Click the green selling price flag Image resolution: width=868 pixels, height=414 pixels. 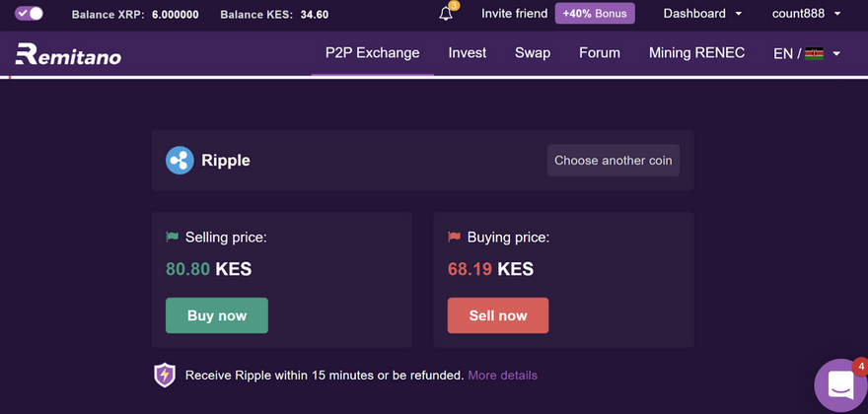pos(173,238)
